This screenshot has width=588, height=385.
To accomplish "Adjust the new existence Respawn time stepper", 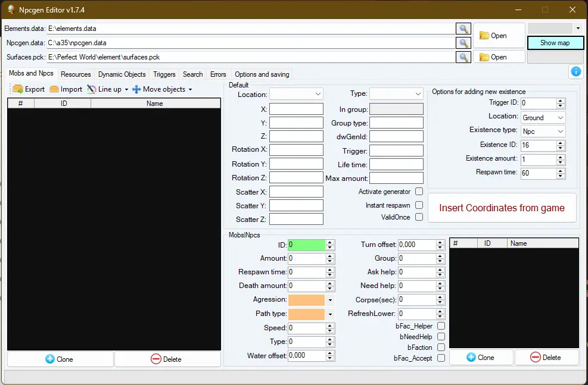I will point(560,173).
